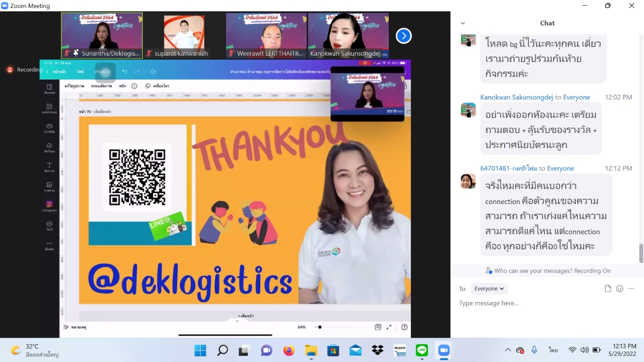The image size is (644, 362).
Task: Click the next video thumbnails arrow button
Action: pos(403,36)
